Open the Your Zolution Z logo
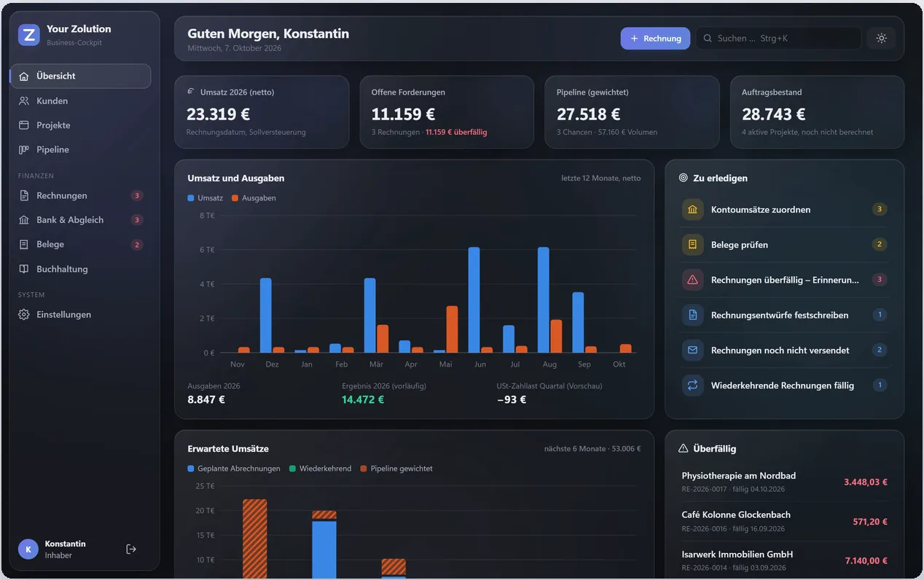924x580 pixels. [29, 34]
